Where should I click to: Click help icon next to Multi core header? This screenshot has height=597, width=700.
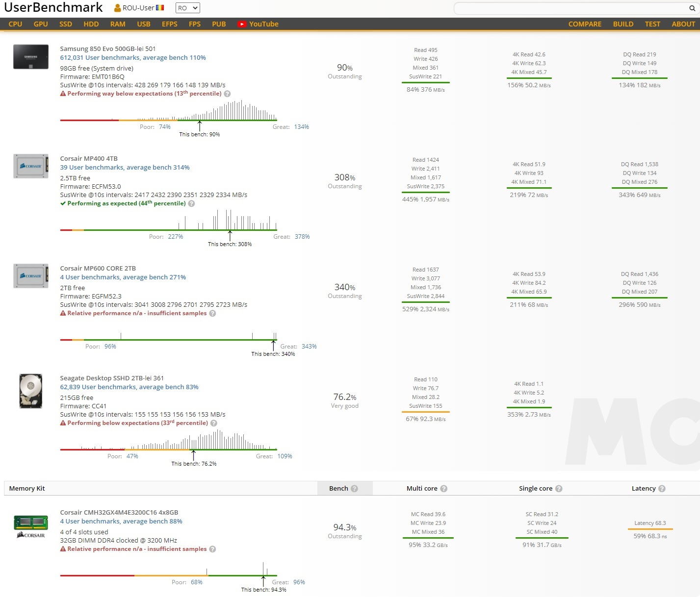443,489
